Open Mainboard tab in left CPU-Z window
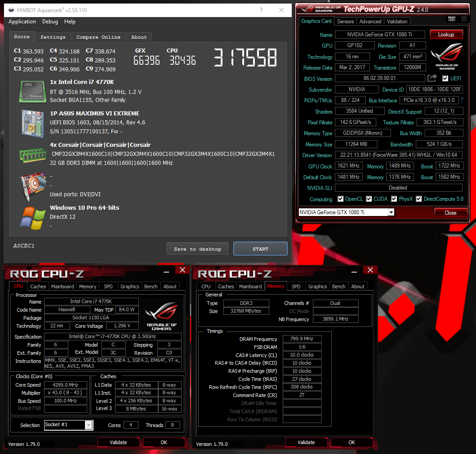476x454 pixels. pyautogui.click(x=62, y=287)
